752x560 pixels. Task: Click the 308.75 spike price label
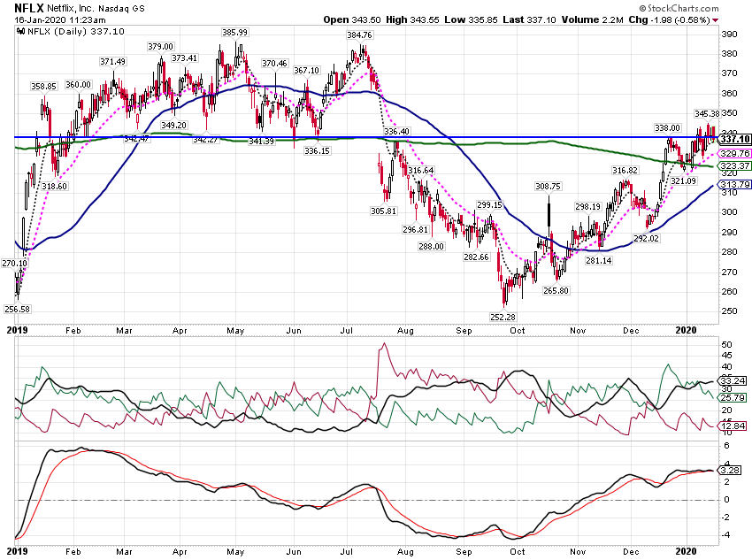548,186
